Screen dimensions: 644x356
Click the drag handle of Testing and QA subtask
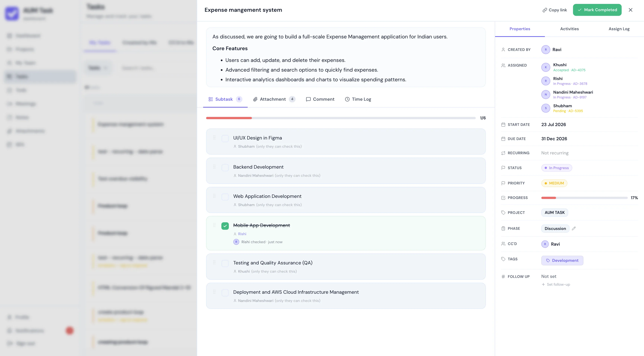pos(214,262)
